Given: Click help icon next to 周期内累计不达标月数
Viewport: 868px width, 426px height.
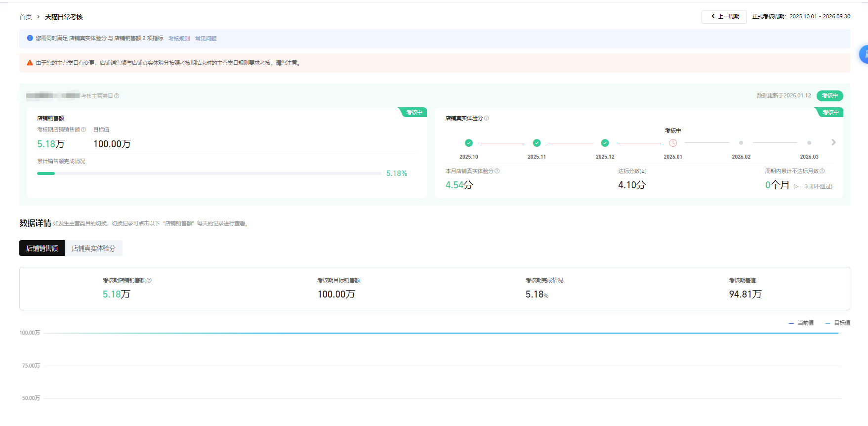Looking at the screenshot, I should pyautogui.click(x=822, y=171).
